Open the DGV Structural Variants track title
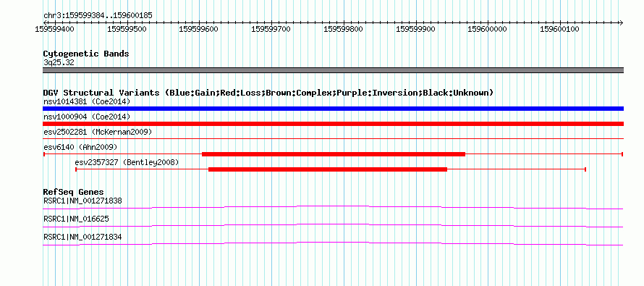Screen dimensions: 644x286 [x=268, y=93]
